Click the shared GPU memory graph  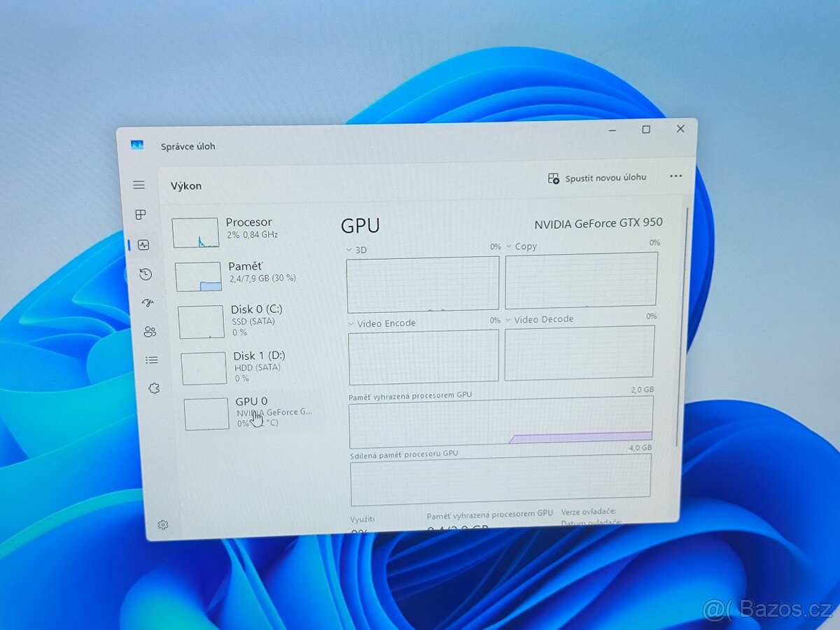(500, 479)
